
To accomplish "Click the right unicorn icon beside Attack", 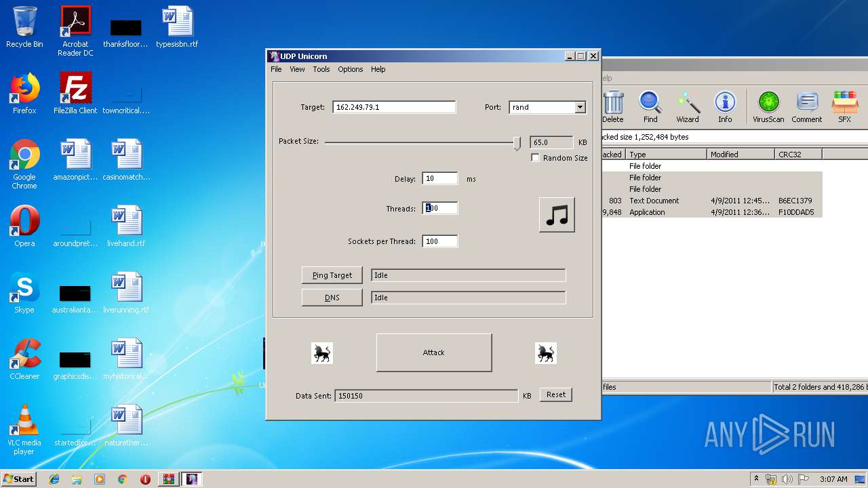I will (x=545, y=352).
